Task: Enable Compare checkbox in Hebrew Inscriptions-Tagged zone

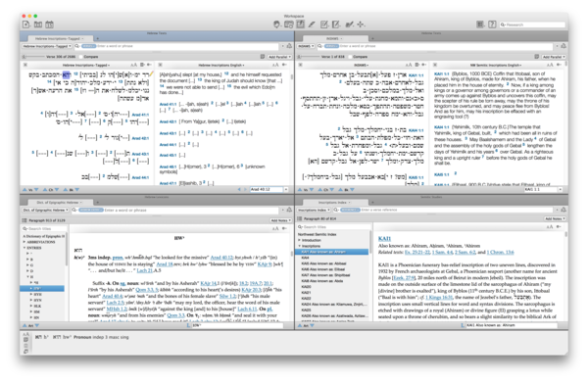Action: [x=80, y=57]
